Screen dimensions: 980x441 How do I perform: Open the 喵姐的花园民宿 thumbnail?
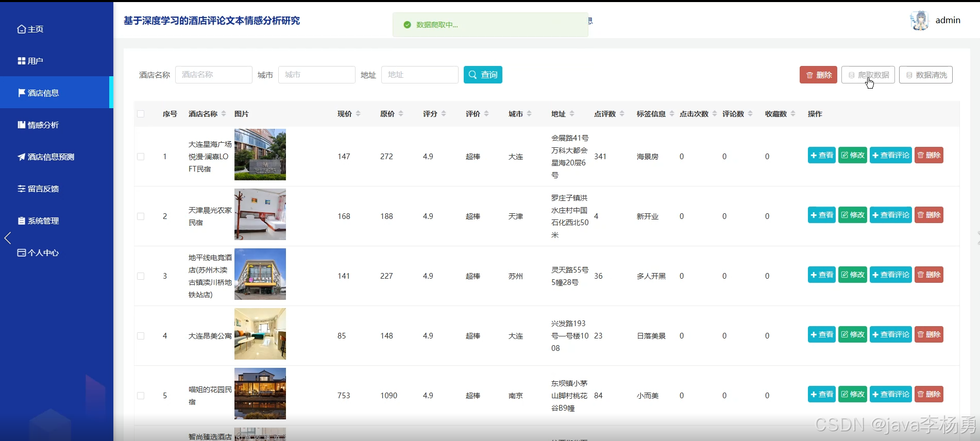click(260, 394)
